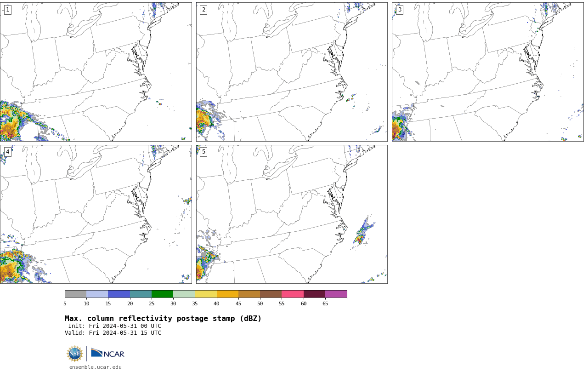Click the number 3 panel label
Screen dimensions: 588x372
point(400,10)
